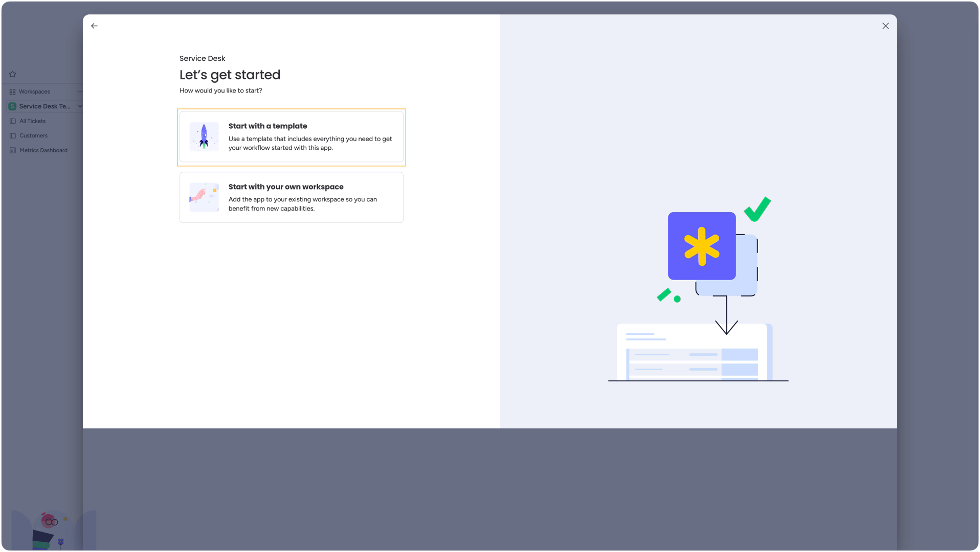Open the All Tickets board label
Image resolution: width=980 pixels, height=552 pixels.
(32, 121)
